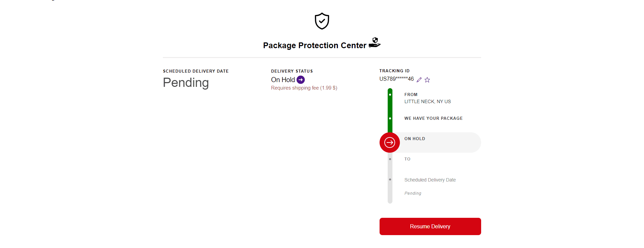Click the Package Protection Center heading
Image resolution: width=644 pixels, height=248 pixels.
[x=315, y=45]
